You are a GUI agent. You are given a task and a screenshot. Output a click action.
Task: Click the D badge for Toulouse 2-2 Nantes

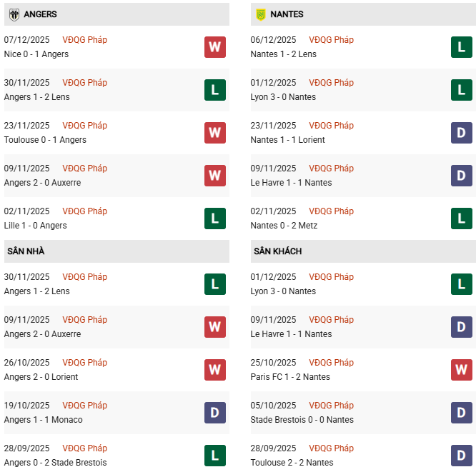461,456
